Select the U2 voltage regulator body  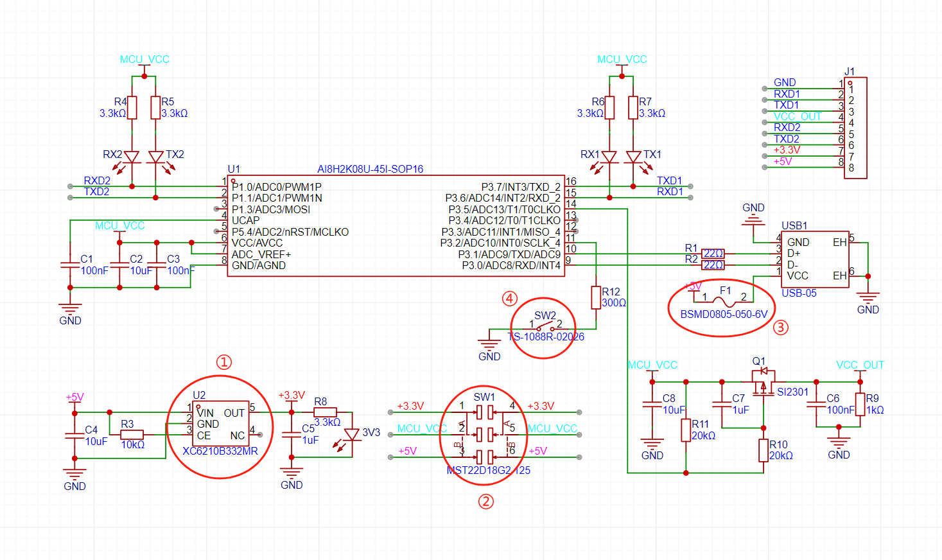pyautogui.click(x=221, y=424)
